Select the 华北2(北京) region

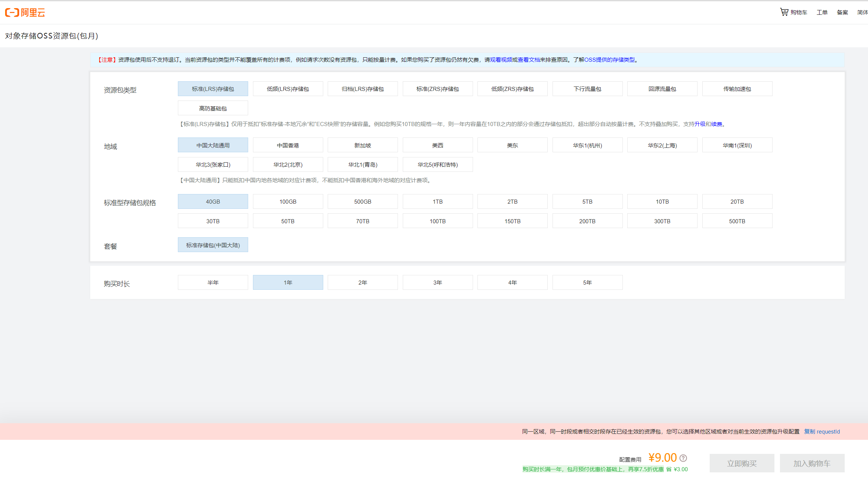point(288,165)
